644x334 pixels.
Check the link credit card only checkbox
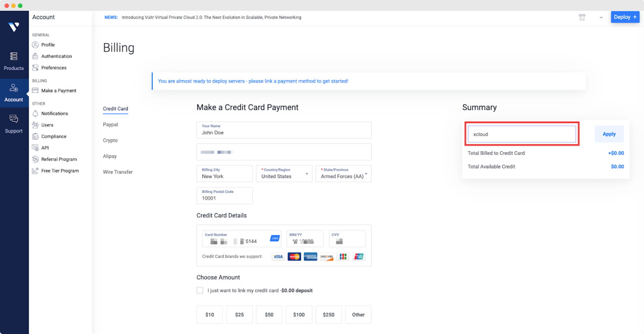click(200, 290)
